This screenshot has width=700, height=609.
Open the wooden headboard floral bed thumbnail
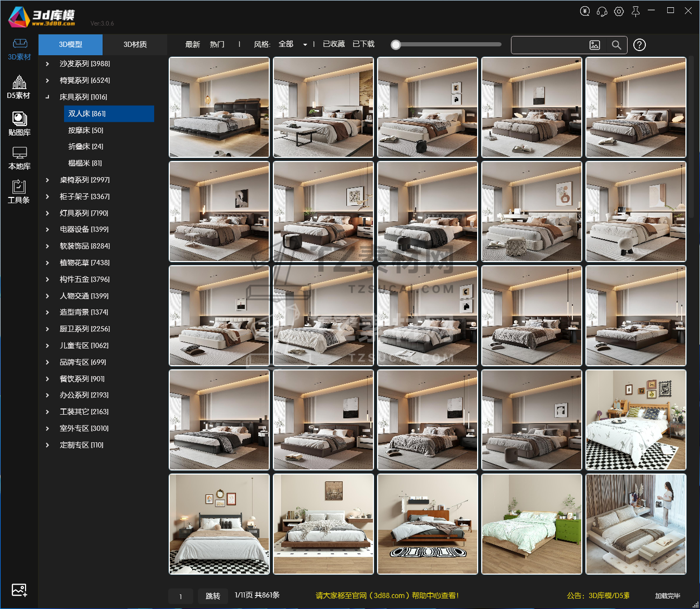[636, 420]
